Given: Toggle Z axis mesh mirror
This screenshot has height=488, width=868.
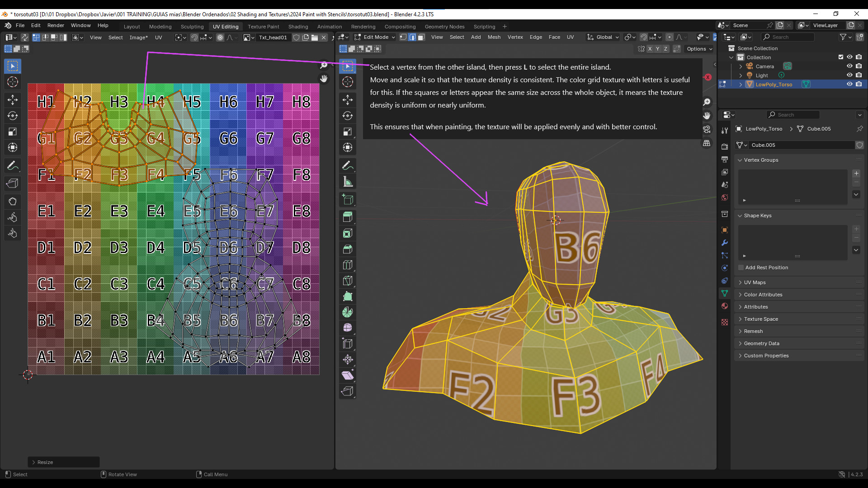Looking at the screenshot, I should tap(665, 49).
